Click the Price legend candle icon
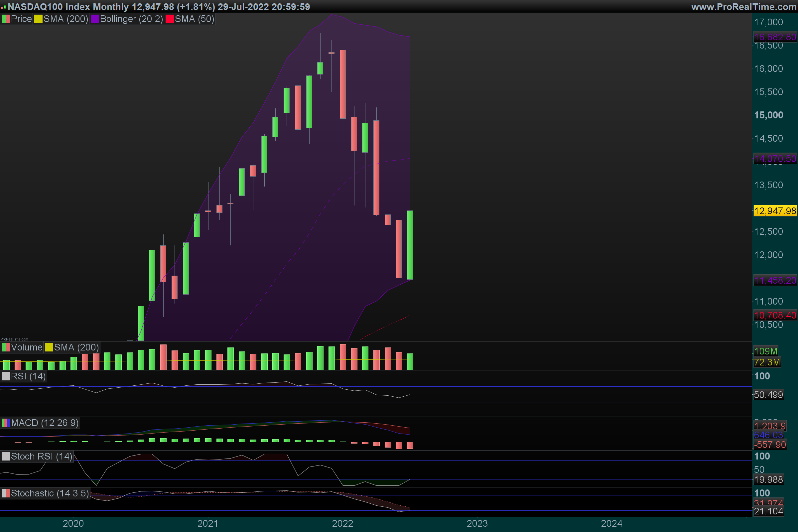 point(6,19)
